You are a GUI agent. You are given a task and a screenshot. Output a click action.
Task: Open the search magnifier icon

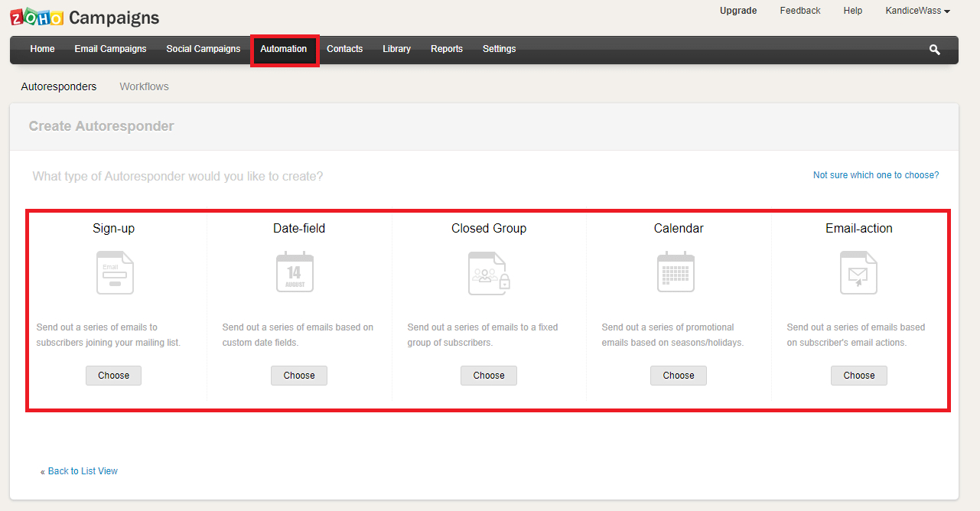[x=934, y=50]
